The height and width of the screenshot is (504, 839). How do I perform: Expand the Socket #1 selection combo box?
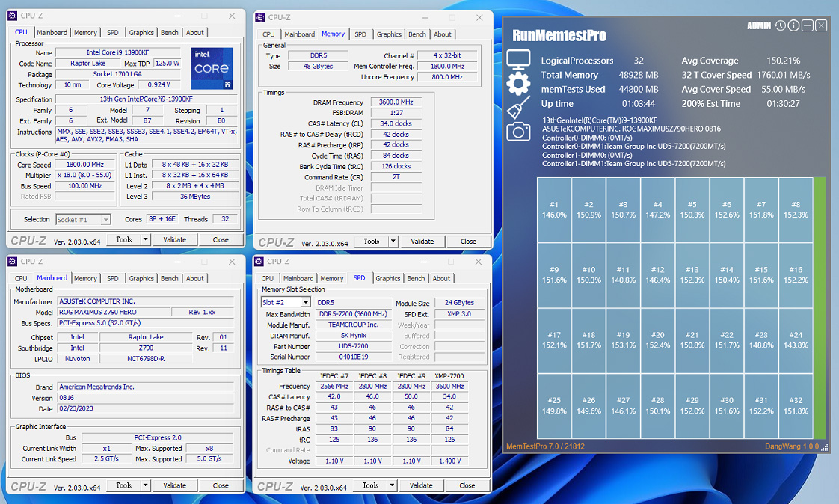pyautogui.click(x=105, y=219)
